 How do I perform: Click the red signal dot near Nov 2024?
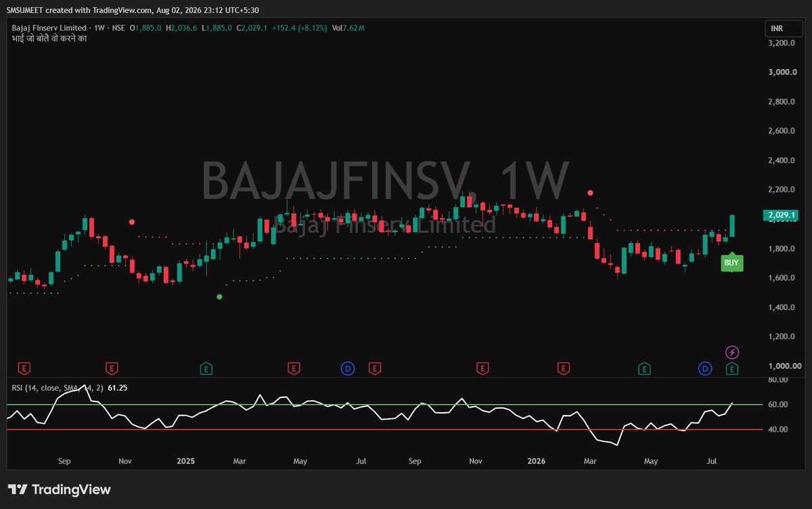(x=132, y=221)
